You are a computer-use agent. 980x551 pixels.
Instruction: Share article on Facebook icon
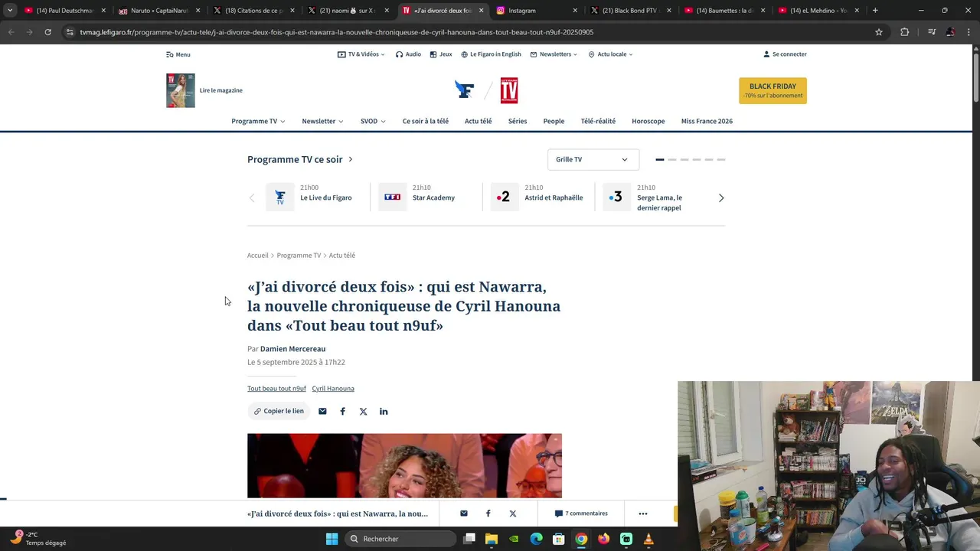point(342,411)
